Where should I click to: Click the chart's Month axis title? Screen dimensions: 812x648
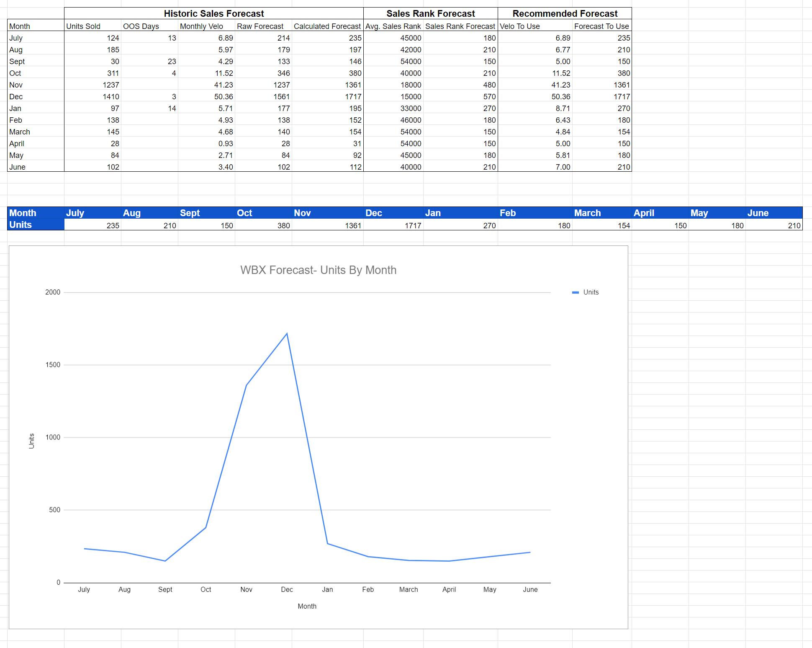click(x=307, y=606)
